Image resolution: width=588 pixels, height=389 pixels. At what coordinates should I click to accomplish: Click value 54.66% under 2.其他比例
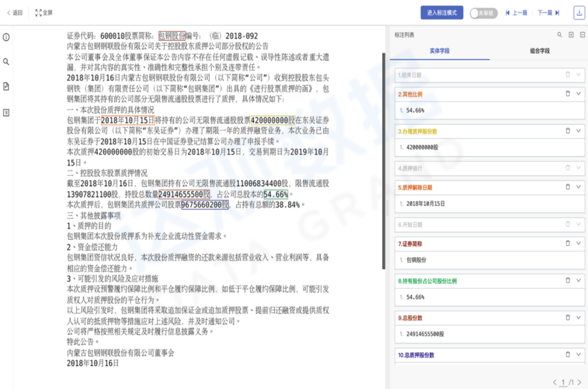pos(415,110)
